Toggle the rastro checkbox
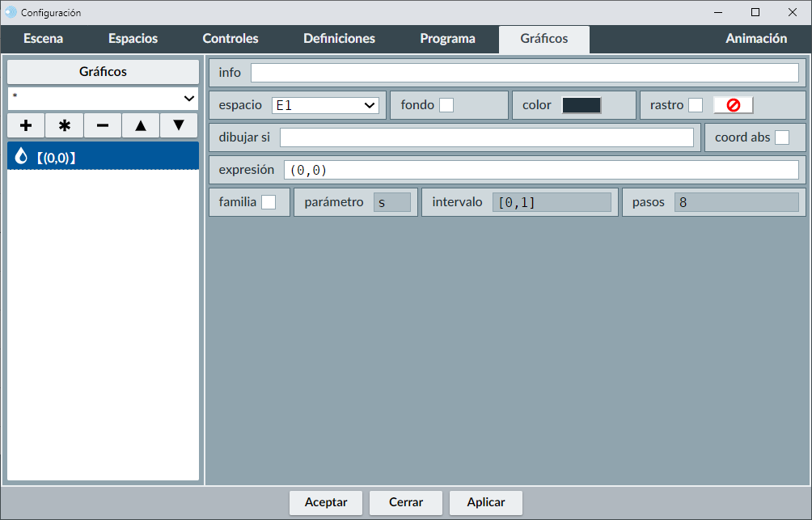The height and width of the screenshot is (520, 812). pyautogui.click(x=696, y=105)
